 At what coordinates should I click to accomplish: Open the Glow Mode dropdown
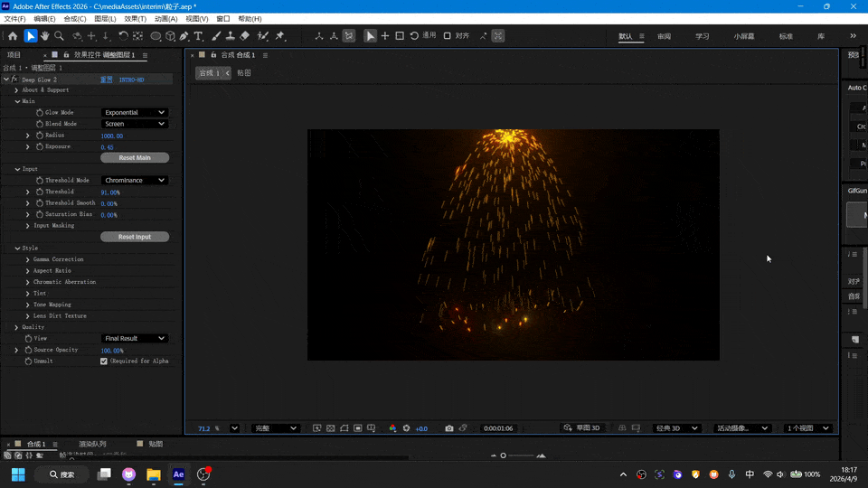click(x=135, y=113)
